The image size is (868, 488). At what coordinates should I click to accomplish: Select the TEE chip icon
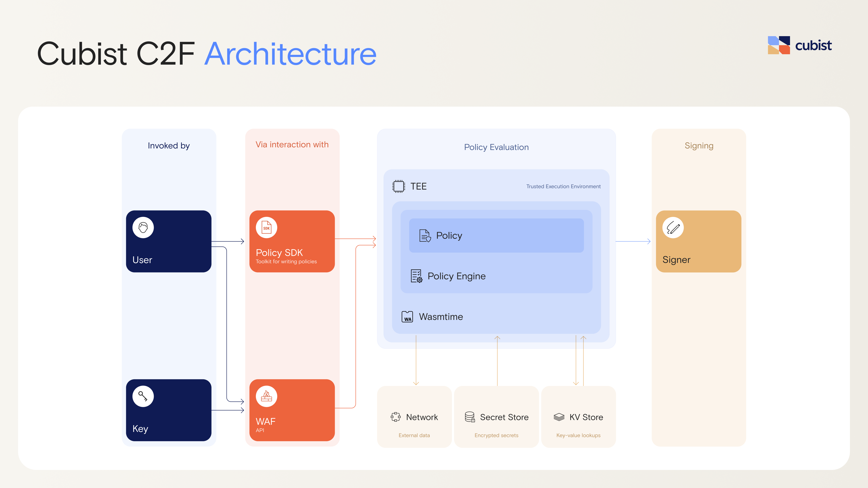pos(399,186)
